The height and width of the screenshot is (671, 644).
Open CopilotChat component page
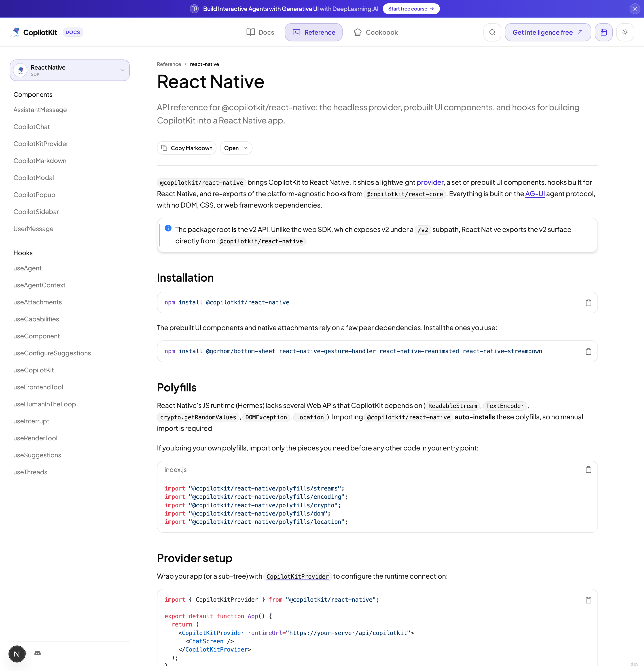click(32, 127)
